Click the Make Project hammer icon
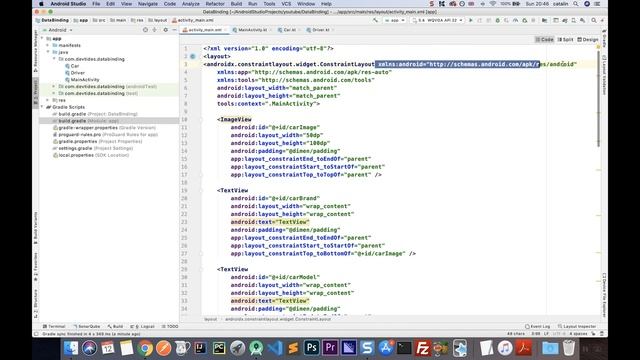 pyautogui.click(x=376, y=20)
